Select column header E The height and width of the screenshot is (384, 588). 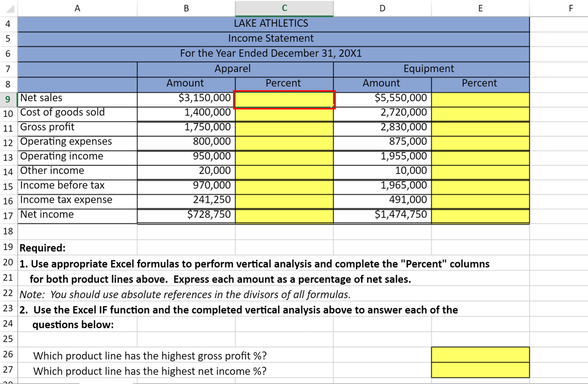tap(479, 8)
